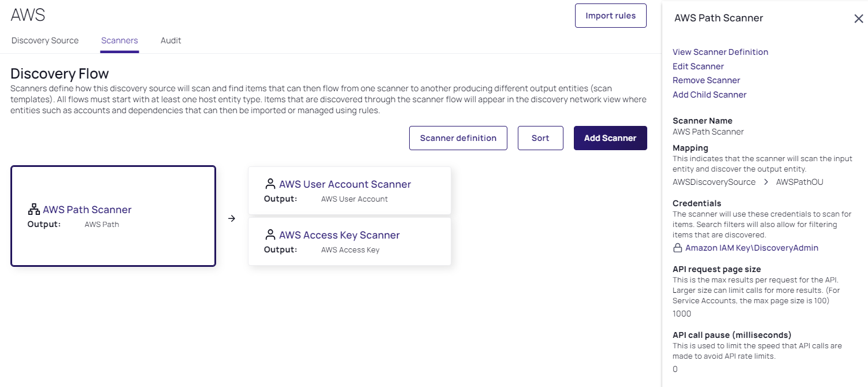The height and width of the screenshot is (387, 868).
Task: Select the Scanners tab
Action: tap(120, 40)
